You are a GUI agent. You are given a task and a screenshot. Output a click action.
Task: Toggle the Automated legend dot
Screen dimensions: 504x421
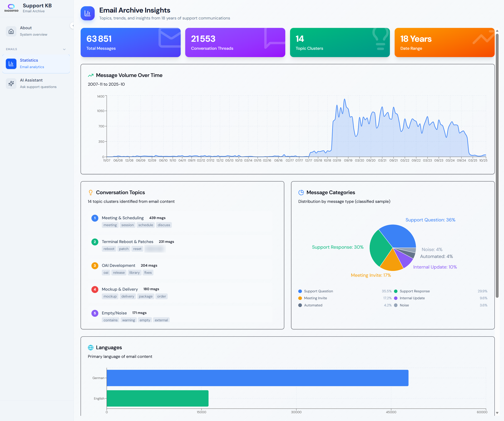(x=300, y=305)
